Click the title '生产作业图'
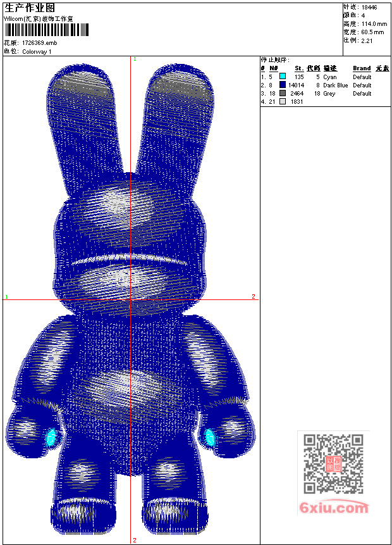392x545 pixels. click(x=30, y=8)
